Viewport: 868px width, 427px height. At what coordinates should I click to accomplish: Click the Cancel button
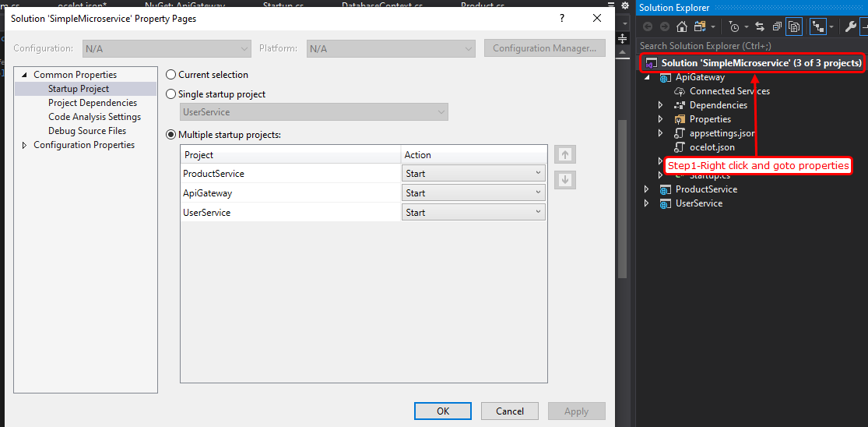pyautogui.click(x=509, y=411)
